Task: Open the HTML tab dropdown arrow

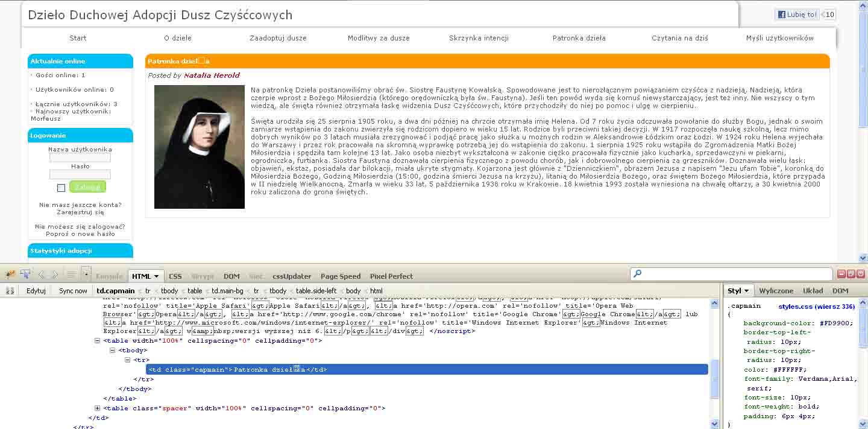Action: tap(156, 276)
